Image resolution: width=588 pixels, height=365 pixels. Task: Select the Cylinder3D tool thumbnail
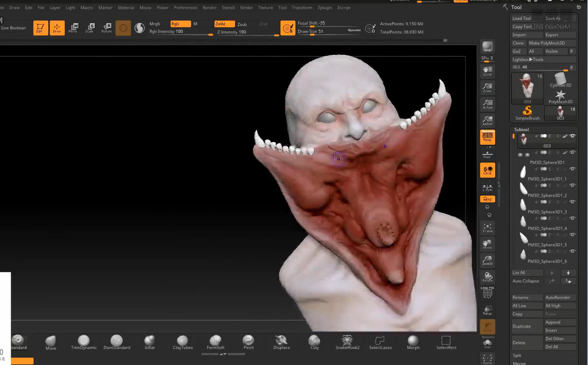[x=560, y=80]
